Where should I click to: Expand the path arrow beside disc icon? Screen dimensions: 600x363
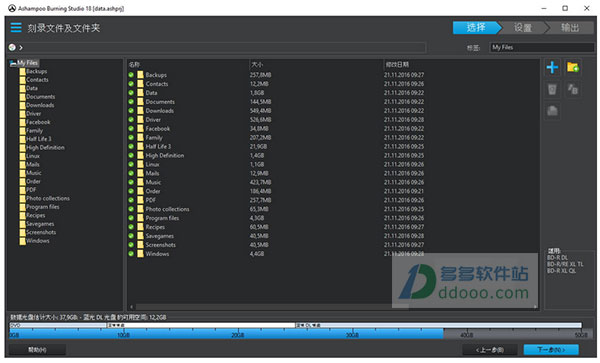click(x=21, y=47)
